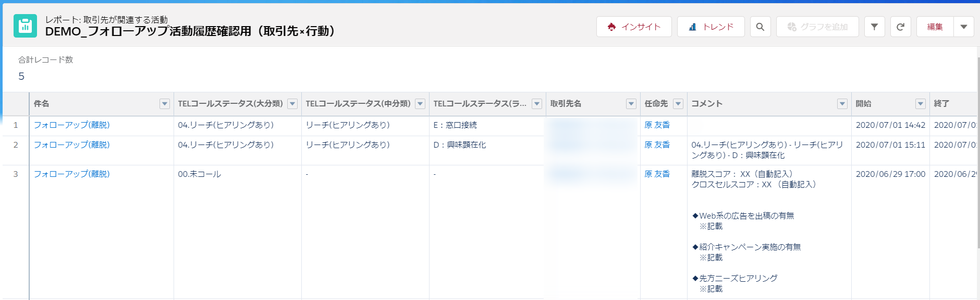The image size is (980, 300).
Task: Open the フォローアップ(離脱) link in row 1
Action: tap(72, 125)
